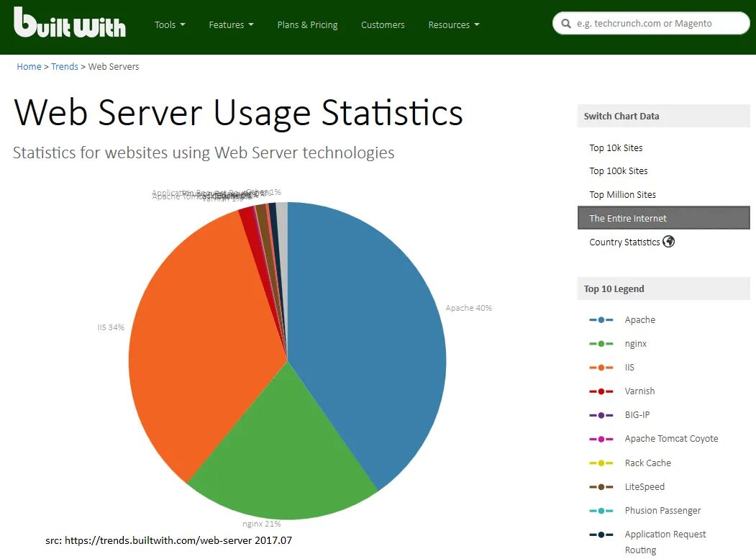
Task: Click the search magnifier icon
Action: (x=565, y=24)
